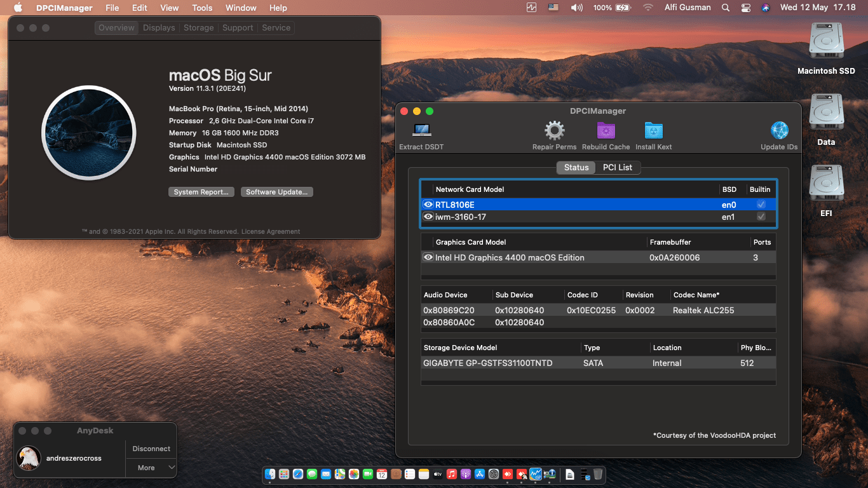Open System Preferences from the Dock
Screen dimensions: 868x488
(494, 474)
